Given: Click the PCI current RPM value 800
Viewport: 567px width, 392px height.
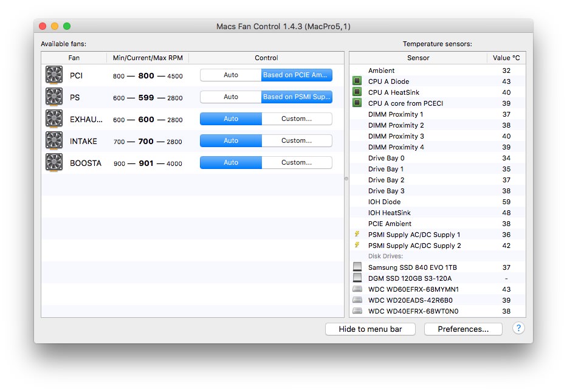Looking at the screenshot, I should (x=146, y=75).
